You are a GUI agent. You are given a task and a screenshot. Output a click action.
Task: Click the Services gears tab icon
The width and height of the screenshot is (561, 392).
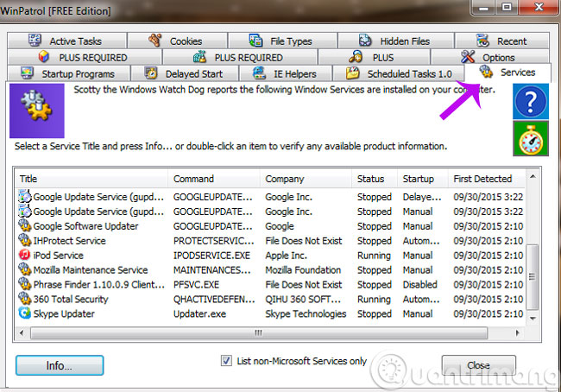pos(486,72)
